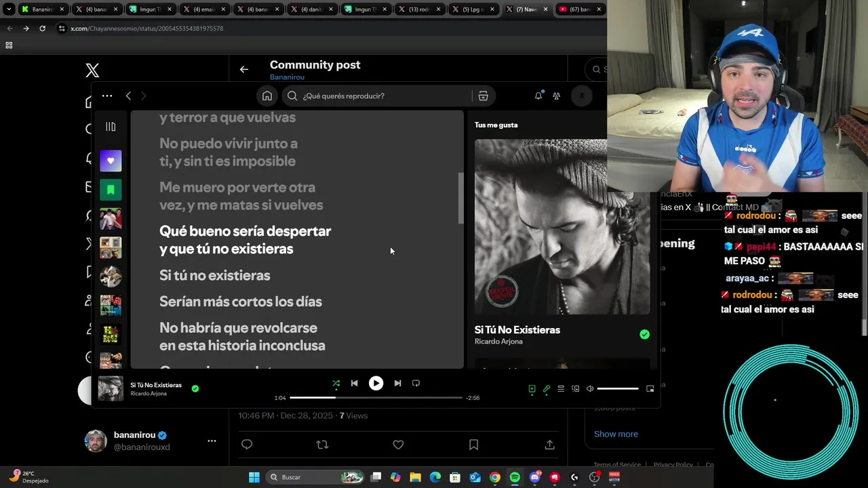Expand Your Library sidebar icon
This screenshot has height=488, width=868.
coord(111,127)
